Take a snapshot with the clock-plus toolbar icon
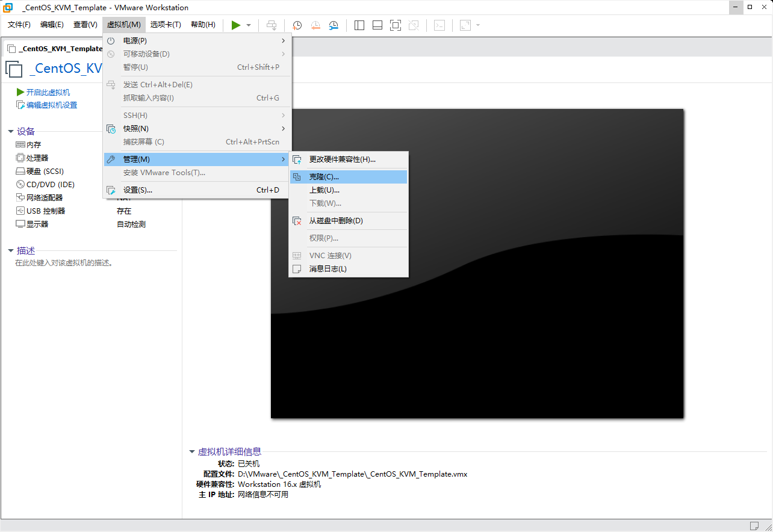 297,25
